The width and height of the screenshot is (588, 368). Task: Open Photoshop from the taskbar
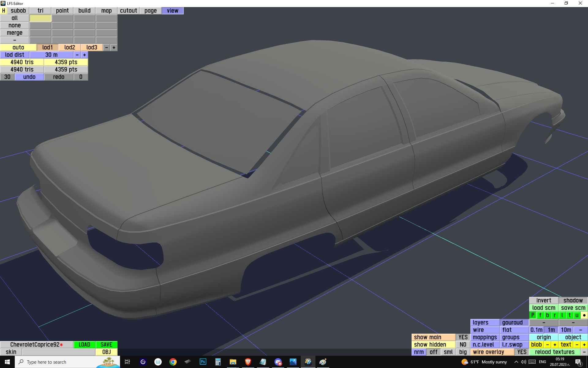point(203,362)
